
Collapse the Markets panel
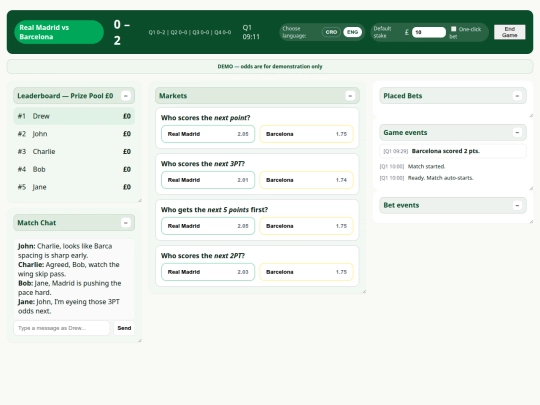[350, 96]
